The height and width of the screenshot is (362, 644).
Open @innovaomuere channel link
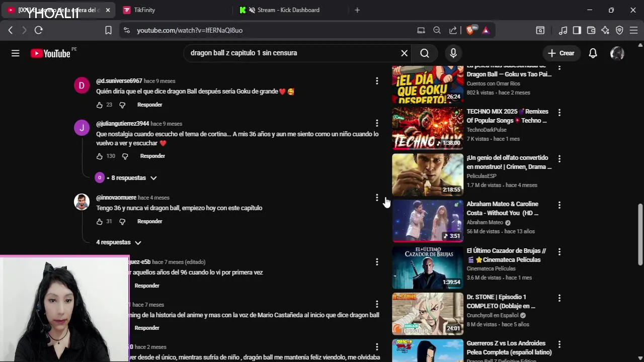[x=116, y=198]
